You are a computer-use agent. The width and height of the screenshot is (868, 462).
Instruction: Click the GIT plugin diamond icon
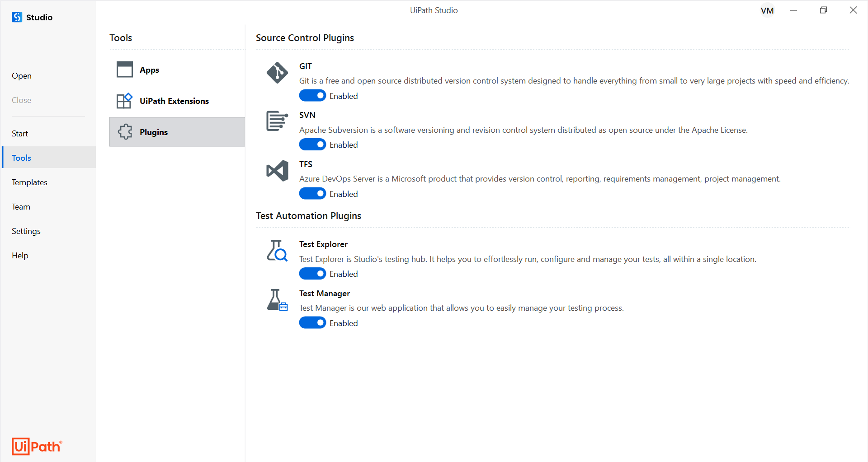click(x=277, y=73)
